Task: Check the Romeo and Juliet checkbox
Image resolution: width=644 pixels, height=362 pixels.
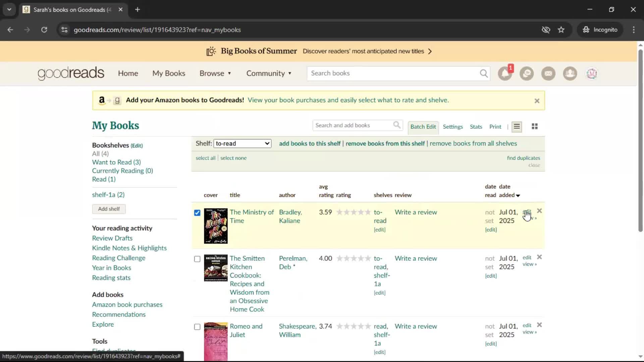Action: pos(197,327)
